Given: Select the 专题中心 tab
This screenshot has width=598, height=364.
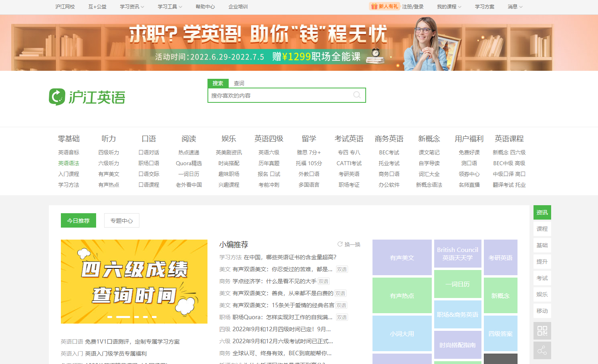Looking at the screenshot, I should point(122,220).
